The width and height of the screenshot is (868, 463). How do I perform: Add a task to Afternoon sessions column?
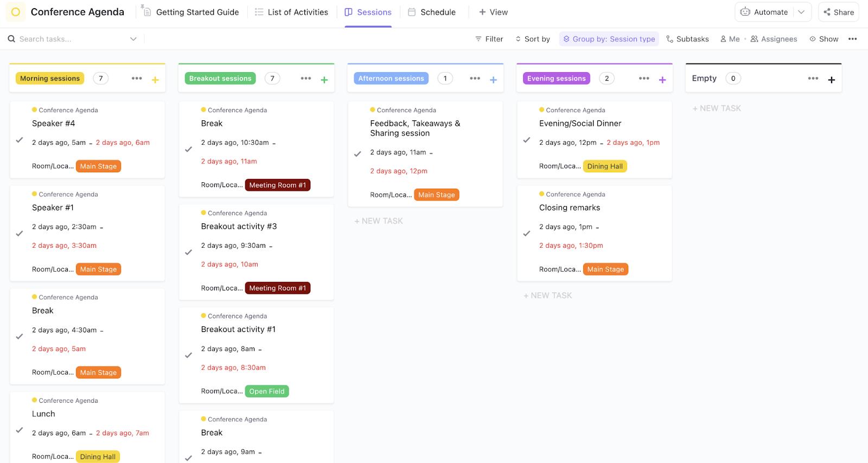coord(494,80)
